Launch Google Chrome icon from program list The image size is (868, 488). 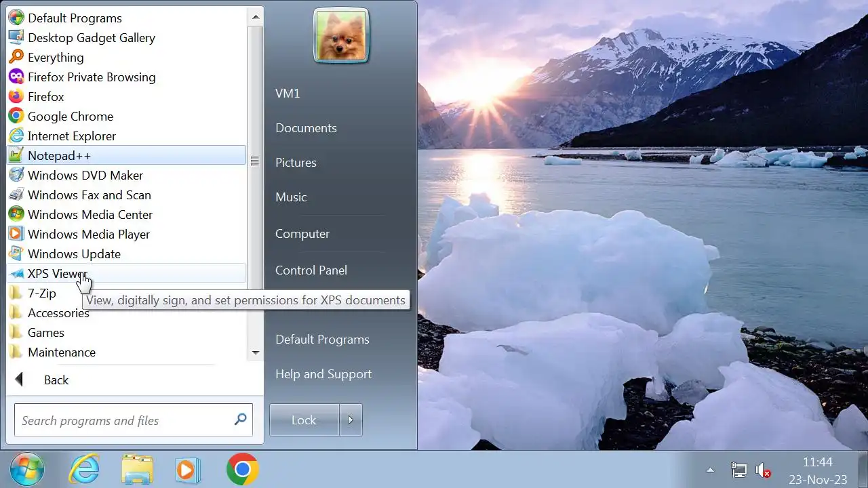[x=16, y=116]
